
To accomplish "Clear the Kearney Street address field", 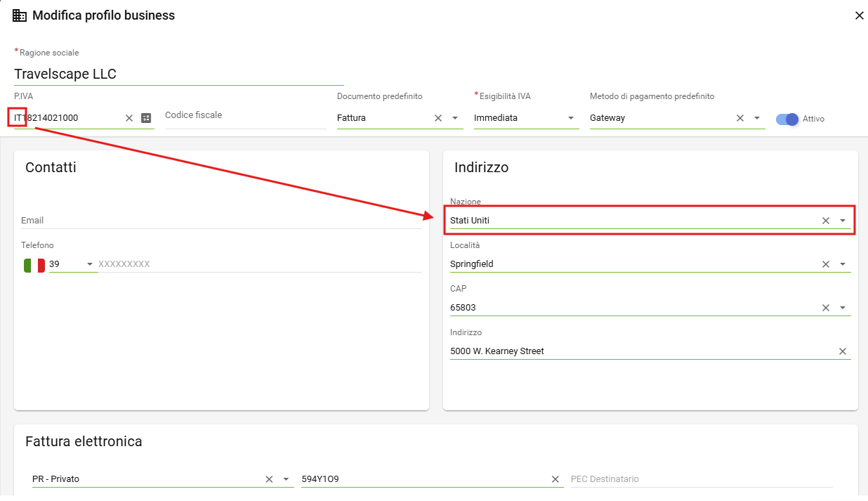I will click(x=843, y=351).
